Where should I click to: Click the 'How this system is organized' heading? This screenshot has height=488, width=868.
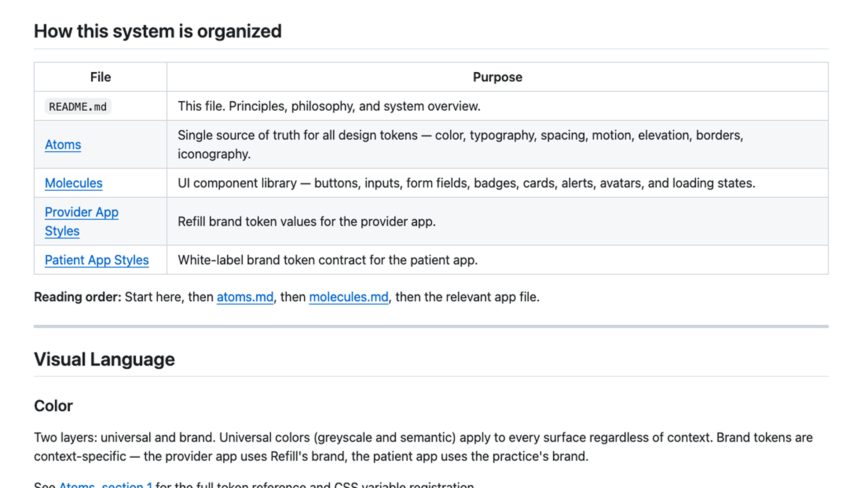(x=158, y=31)
